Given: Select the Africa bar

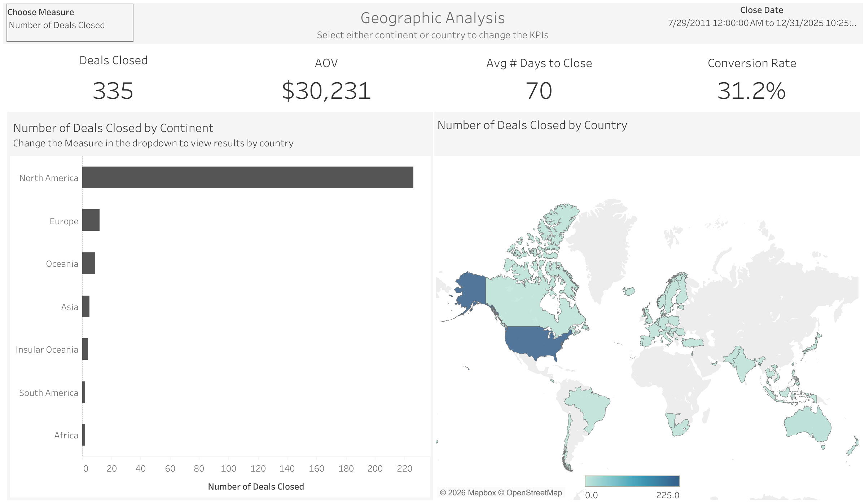Looking at the screenshot, I should click(84, 435).
